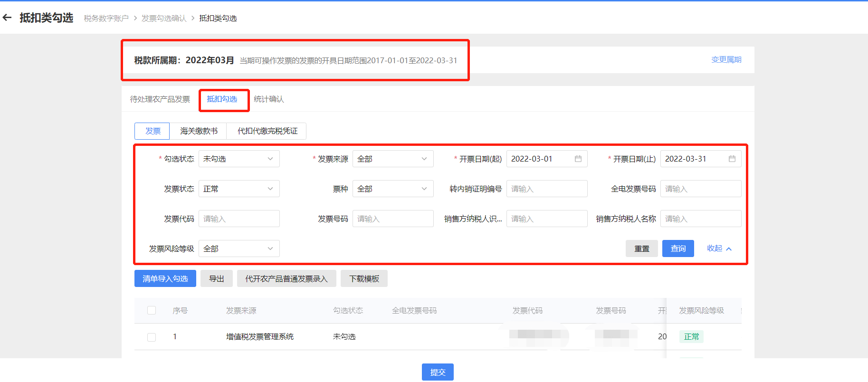This screenshot has width=868, height=382.
Task: Click 税务数字账户 breadcrumb
Action: click(106, 18)
